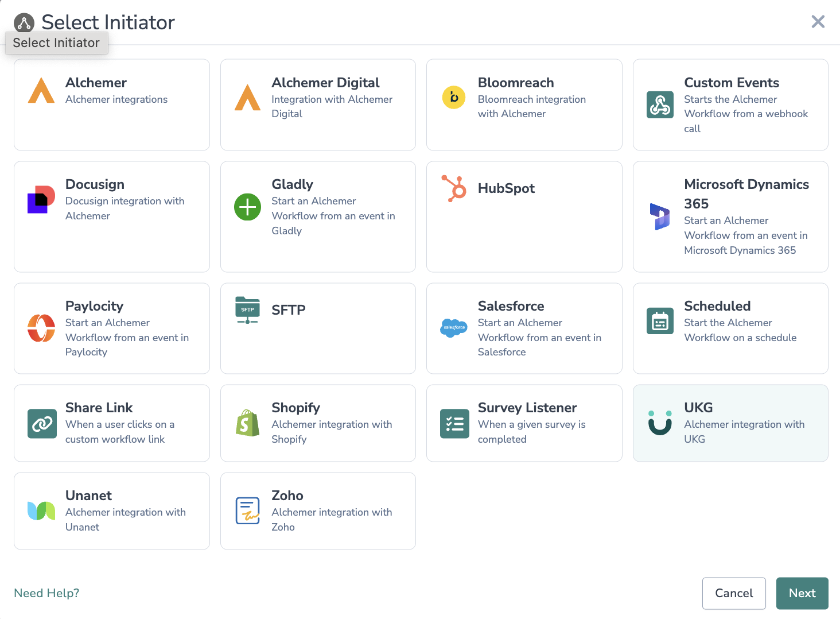Click 'Alchemer integrations' description text
The image size is (840, 619).
pyautogui.click(x=116, y=99)
